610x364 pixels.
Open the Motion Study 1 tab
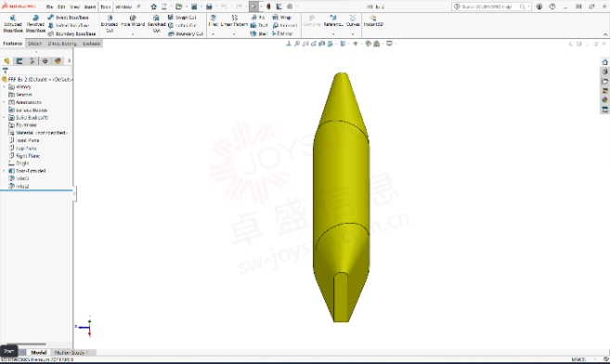(x=71, y=352)
